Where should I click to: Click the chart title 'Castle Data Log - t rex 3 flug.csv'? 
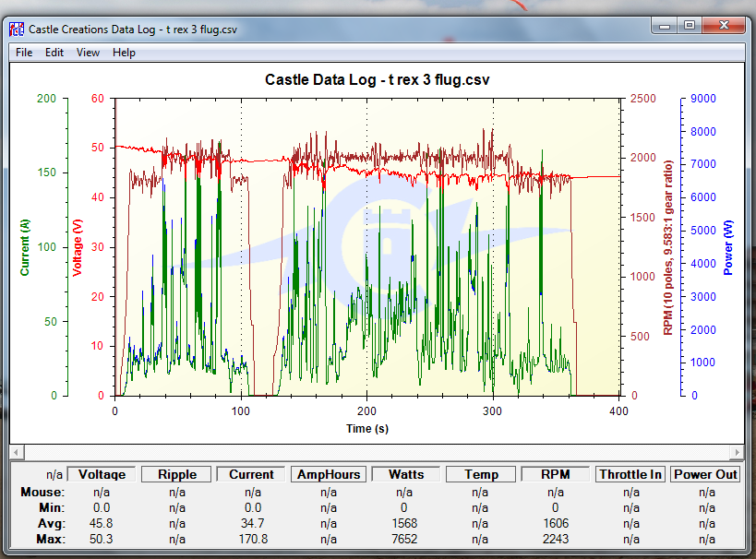click(377, 79)
